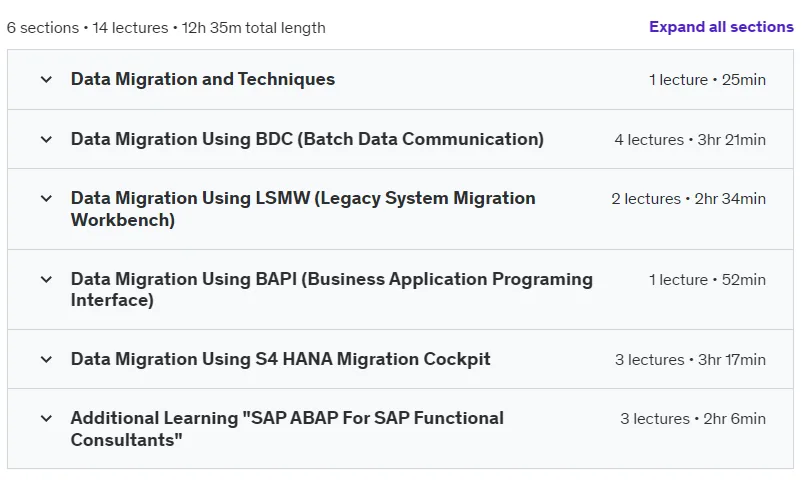
Task: Open the Data Migration and Techniques section title
Action: coord(203,79)
